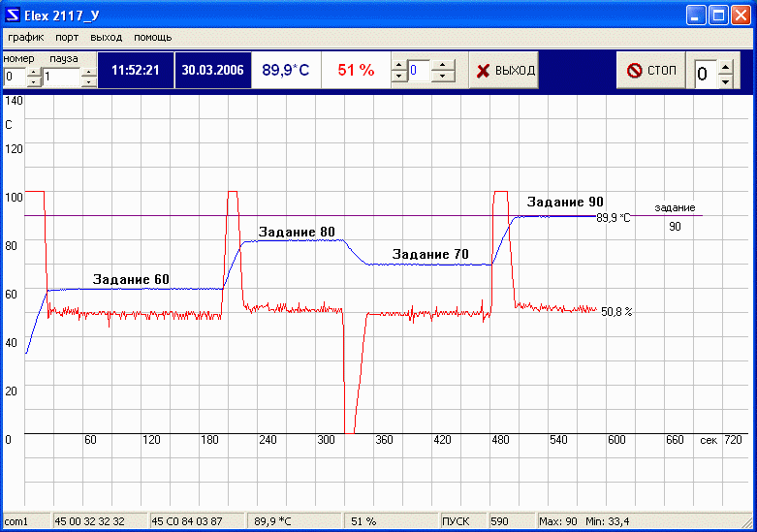757x532 pixels.
Task: Close the Elex 2117_У window
Action: [x=741, y=16]
